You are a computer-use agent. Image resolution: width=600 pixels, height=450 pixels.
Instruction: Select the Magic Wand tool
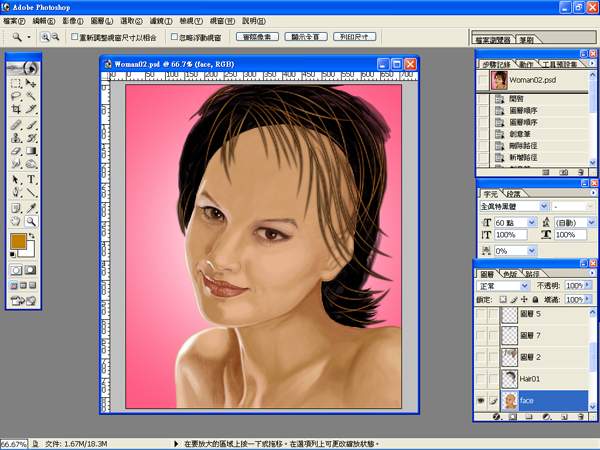31,96
